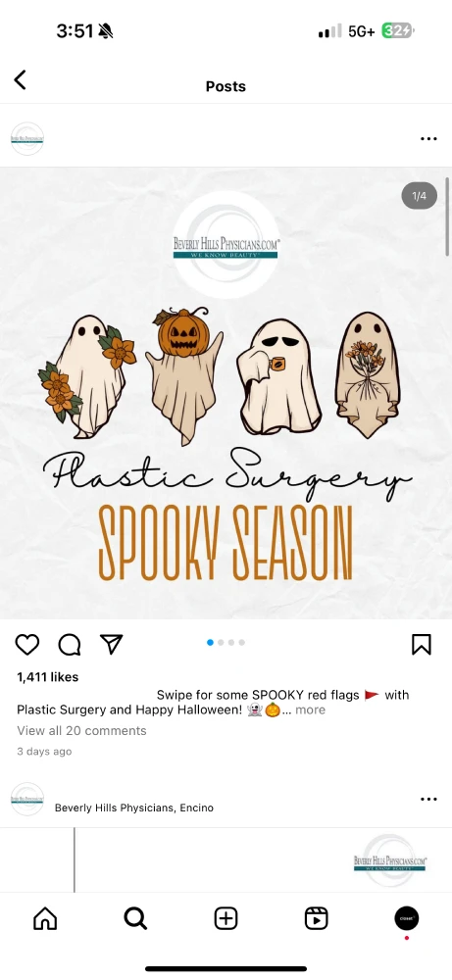Viewport: 452px width, 980px height.
Task: Tap Beverly Hills Physicians avatar on top post
Action: [27, 139]
